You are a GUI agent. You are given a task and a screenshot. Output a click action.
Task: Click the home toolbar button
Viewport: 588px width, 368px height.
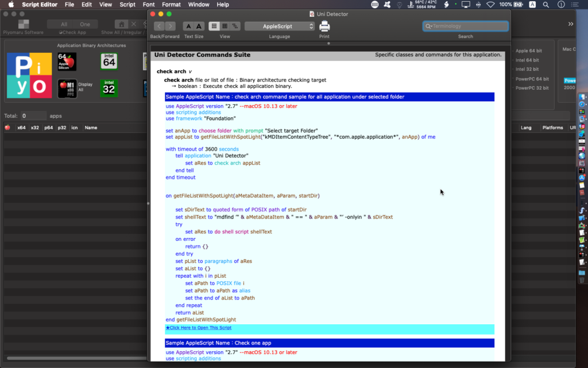click(121, 24)
